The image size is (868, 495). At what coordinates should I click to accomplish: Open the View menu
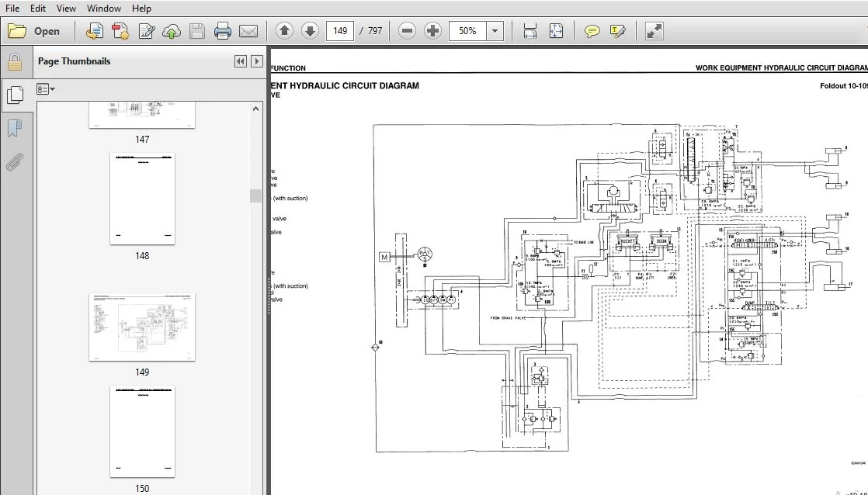pyautogui.click(x=66, y=9)
